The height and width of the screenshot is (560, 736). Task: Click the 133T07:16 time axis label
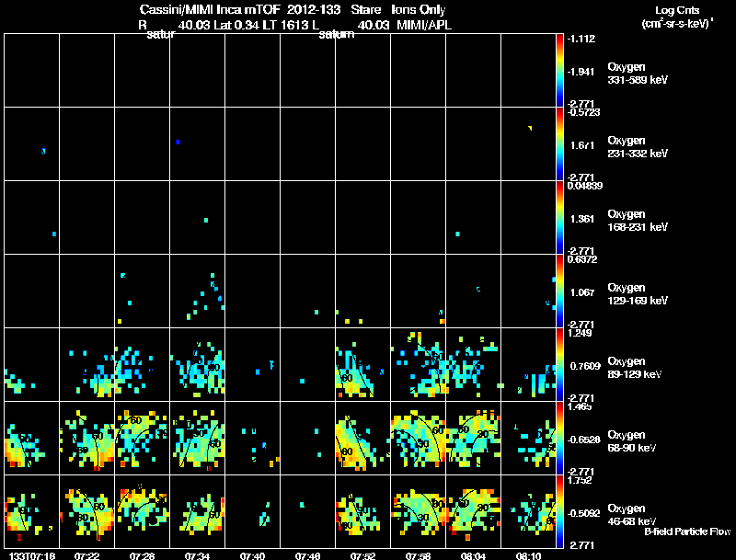(x=32, y=555)
